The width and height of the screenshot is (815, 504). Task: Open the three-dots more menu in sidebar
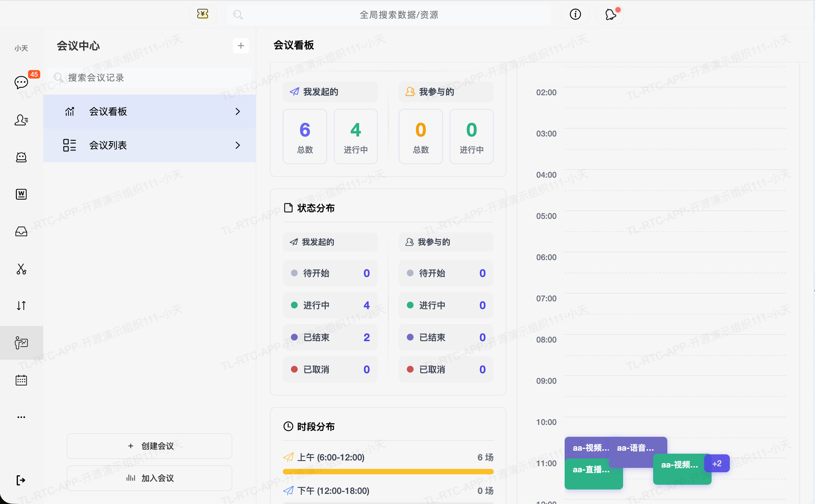click(x=21, y=417)
